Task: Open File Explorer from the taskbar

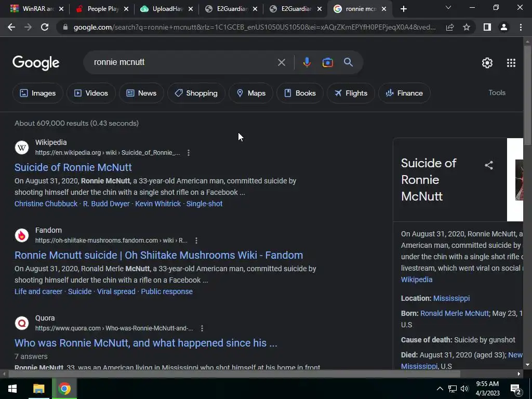Action: click(x=38, y=389)
